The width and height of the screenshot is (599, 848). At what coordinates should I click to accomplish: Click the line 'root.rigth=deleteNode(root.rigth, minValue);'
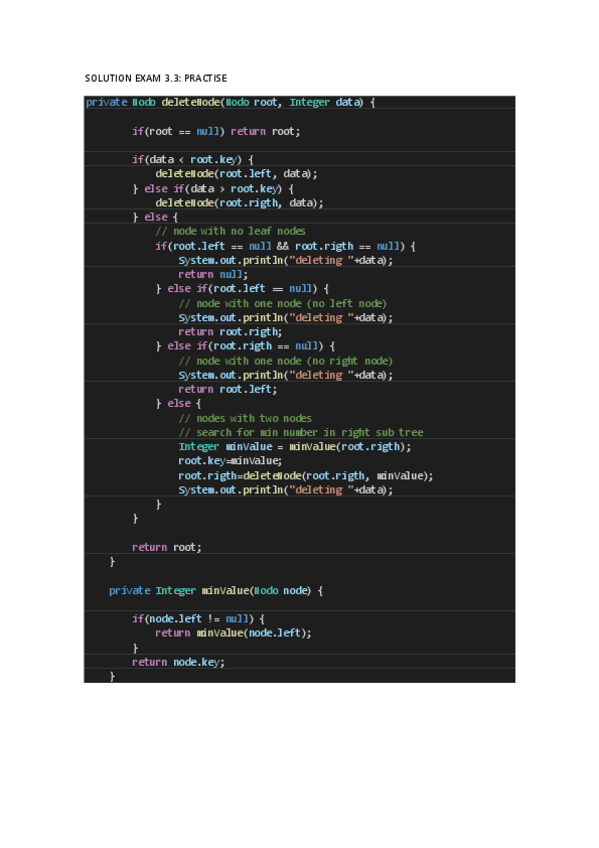coord(306,476)
